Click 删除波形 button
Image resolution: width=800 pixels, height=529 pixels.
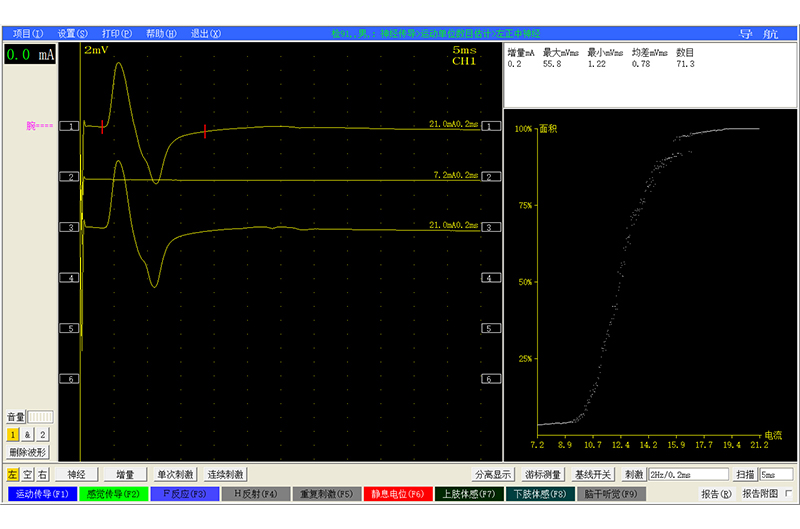28,452
